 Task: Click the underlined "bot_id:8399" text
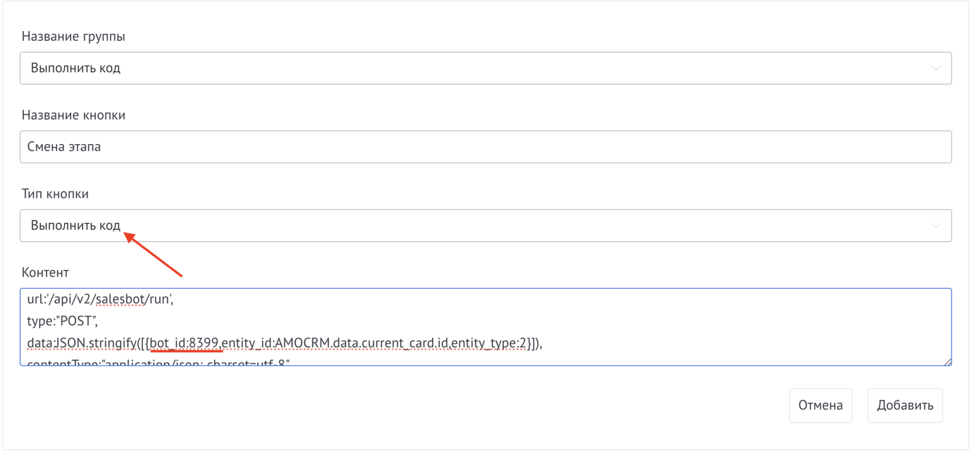click(184, 343)
